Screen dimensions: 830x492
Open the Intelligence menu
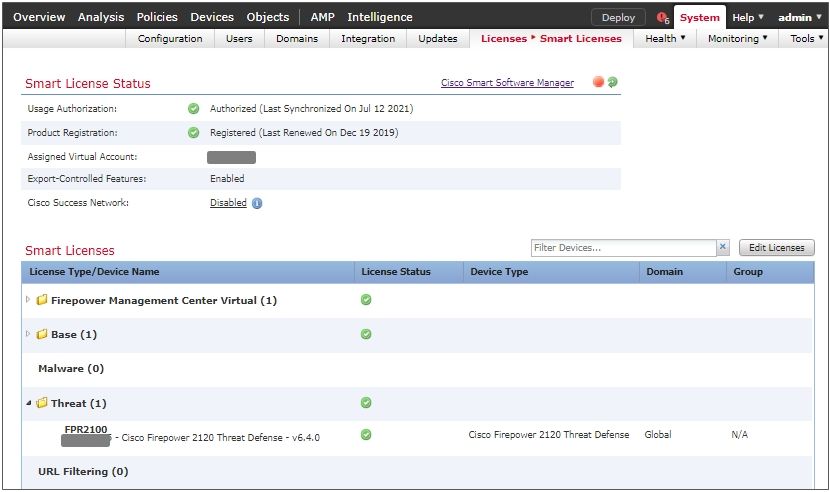click(380, 17)
